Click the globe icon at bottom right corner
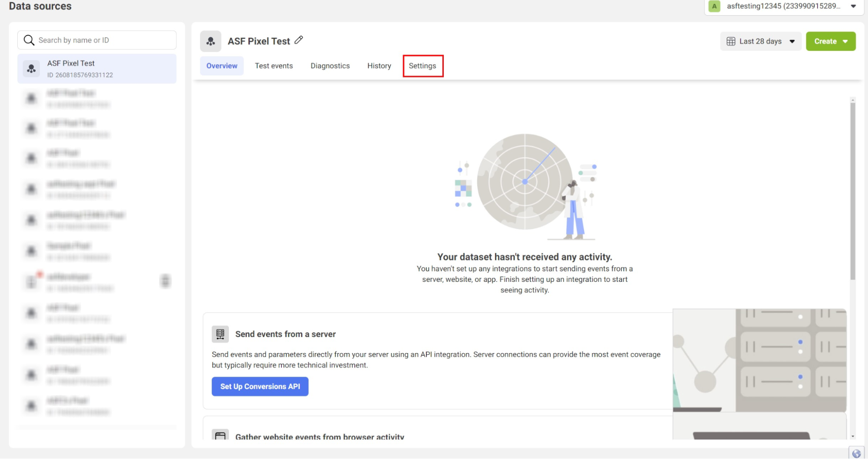Image resolution: width=868 pixels, height=459 pixels. 856,453
